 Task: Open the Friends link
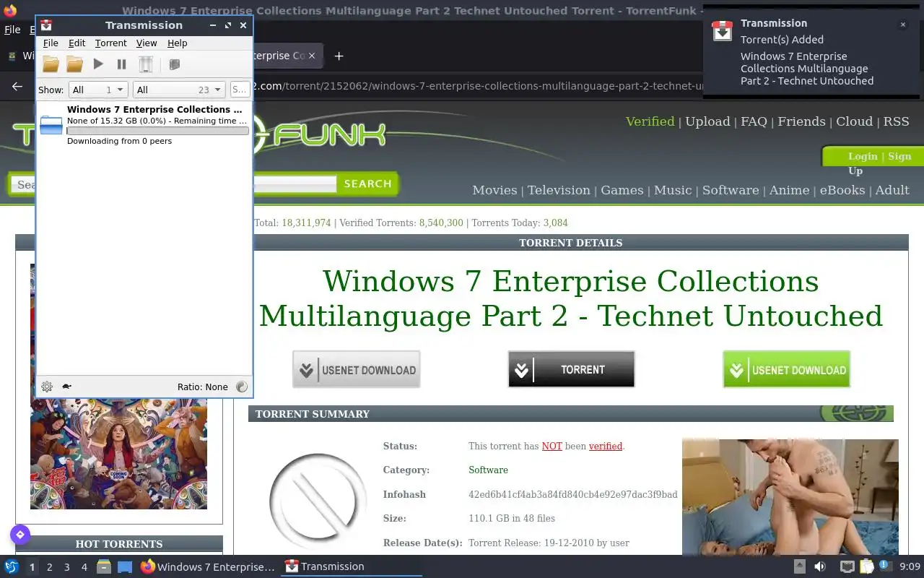pyautogui.click(x=801, y=121)
